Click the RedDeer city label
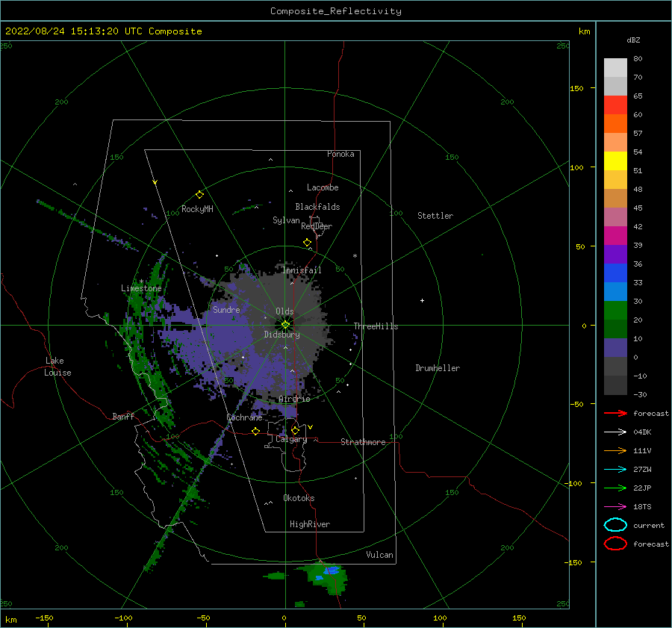Screen dimensions: 672x628 (x=317, y=226)
